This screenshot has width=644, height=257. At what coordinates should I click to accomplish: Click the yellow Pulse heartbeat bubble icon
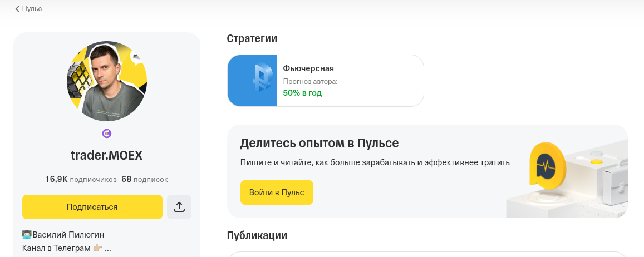[x=547, y=165]
